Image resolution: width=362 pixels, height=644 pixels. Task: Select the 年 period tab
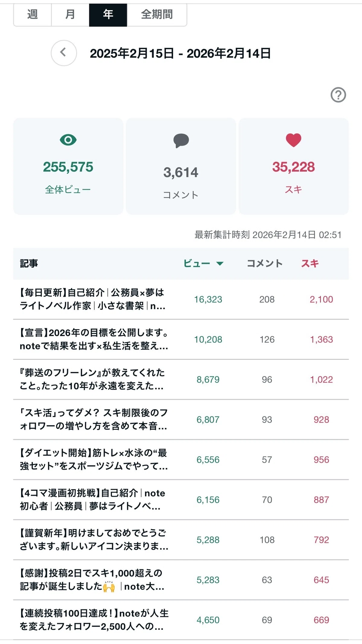coord(108,14)
